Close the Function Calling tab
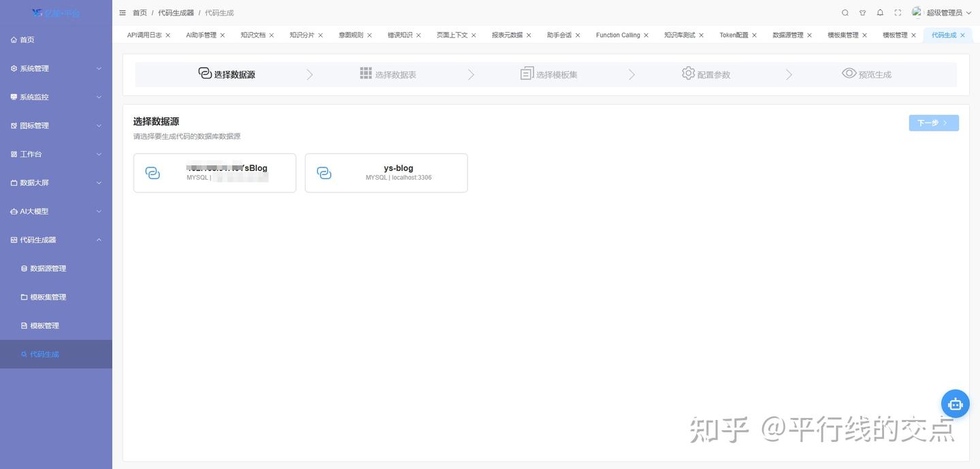 click(647, 35)
